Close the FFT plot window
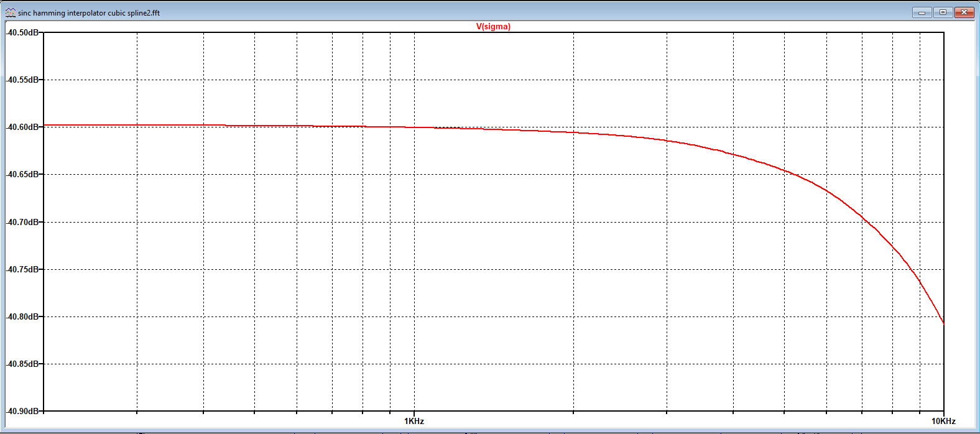980x434 pixels. tap(964, 12)
